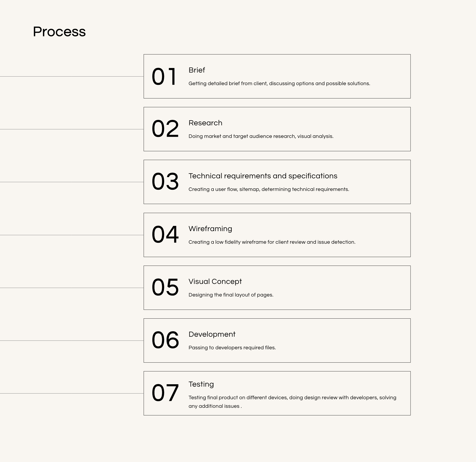Screen dimensions: 476x462
Task: Select the 07 step number
Action: (165, 393)
